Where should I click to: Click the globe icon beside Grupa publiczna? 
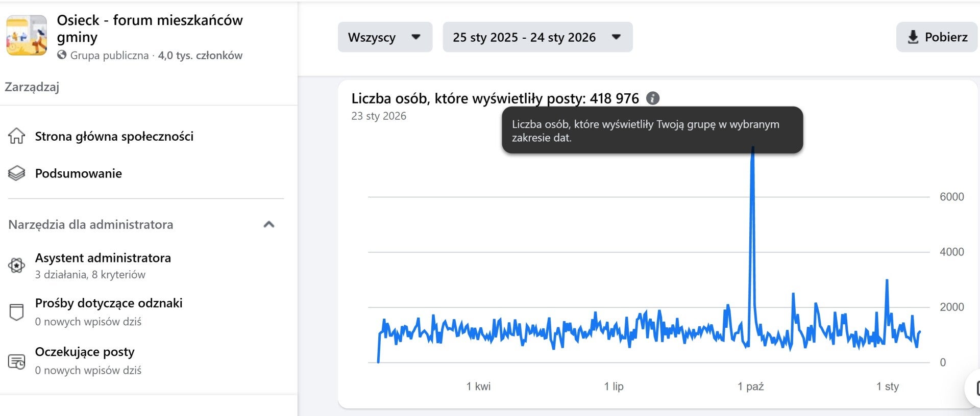tap(62, 55)
